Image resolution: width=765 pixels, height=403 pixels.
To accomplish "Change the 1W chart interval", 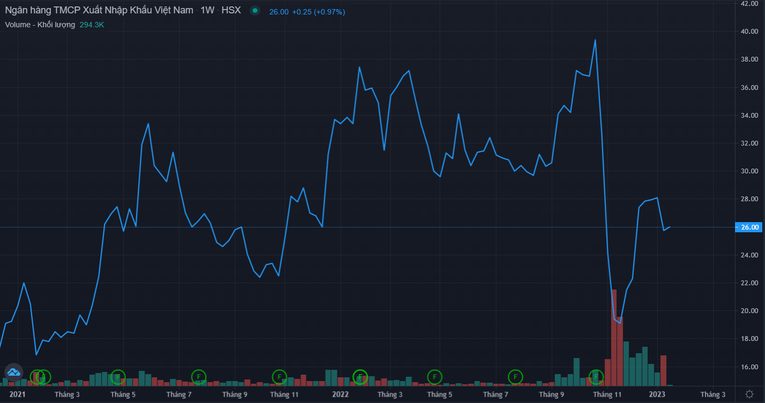I will coord(207,10).
